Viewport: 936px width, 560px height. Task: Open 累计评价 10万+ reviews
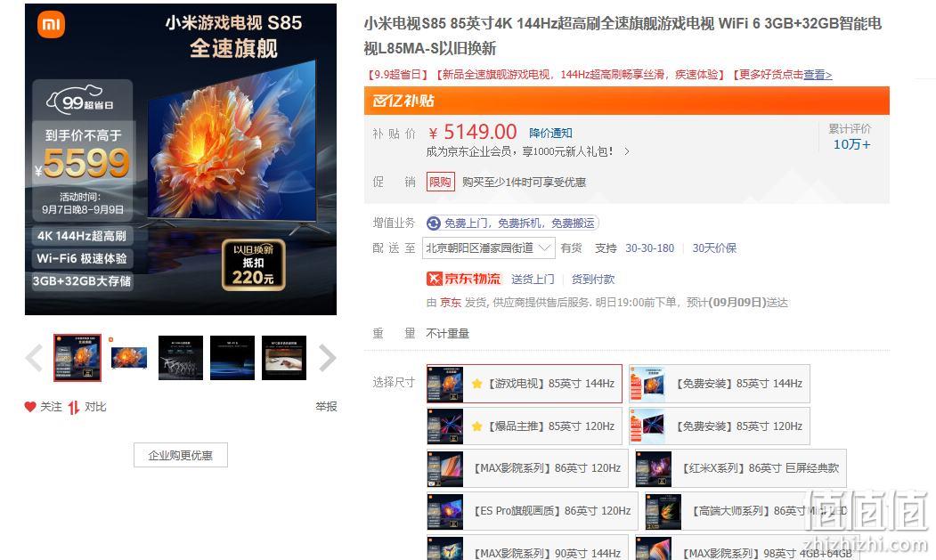coord(851,137)
